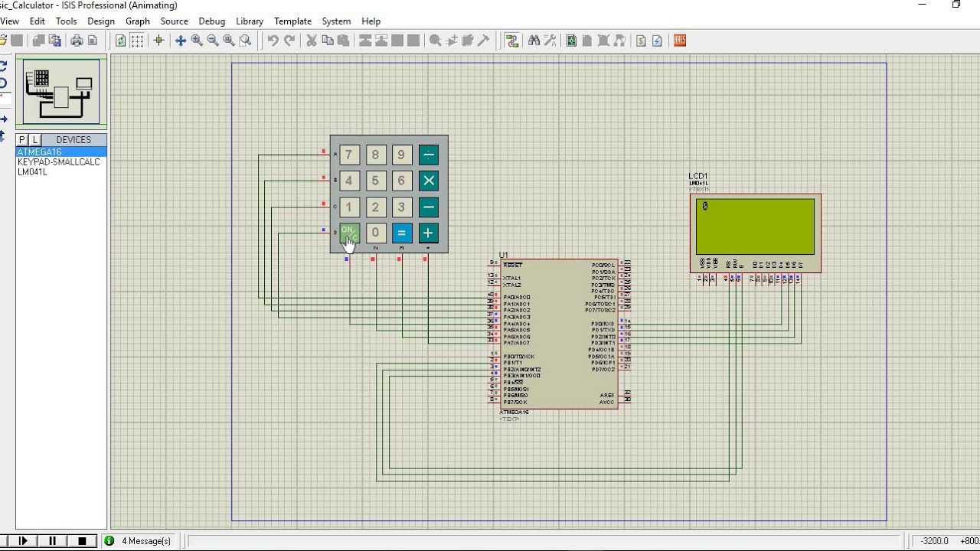Click the keypad equals key
980x551 pixels.
pyautogui.click(x=401, y=233)
